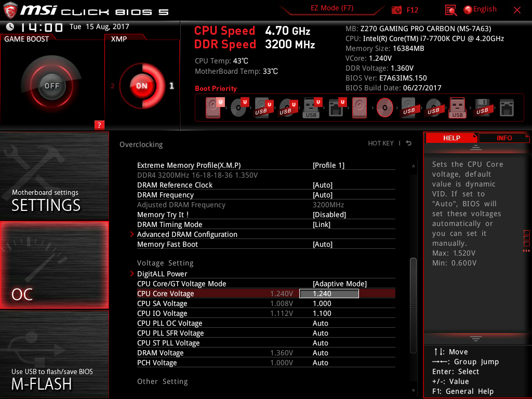Click the "Adjusted DRAM Frequency" row
This screenshot has height=399, width=532.
[266, 205]
